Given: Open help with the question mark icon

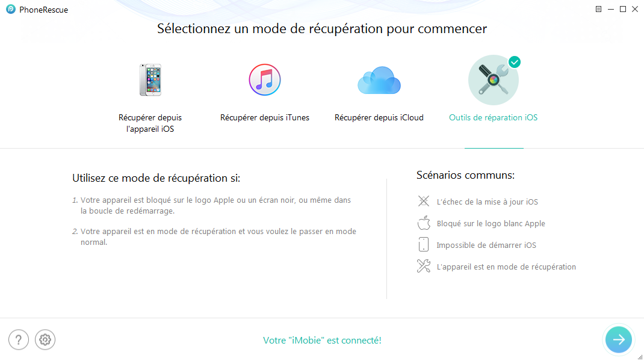Looking at the screenshot, I should (x=19, y=340).
